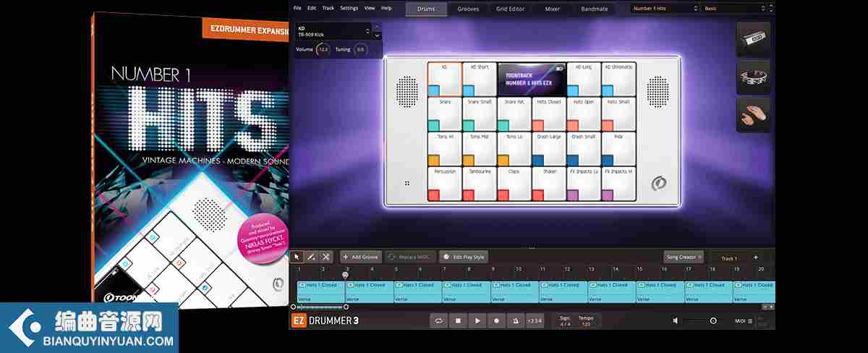This screenshot has height=353, width=868.
Task: Trigger the Toms Hi pad
Action: coord(444,149)
